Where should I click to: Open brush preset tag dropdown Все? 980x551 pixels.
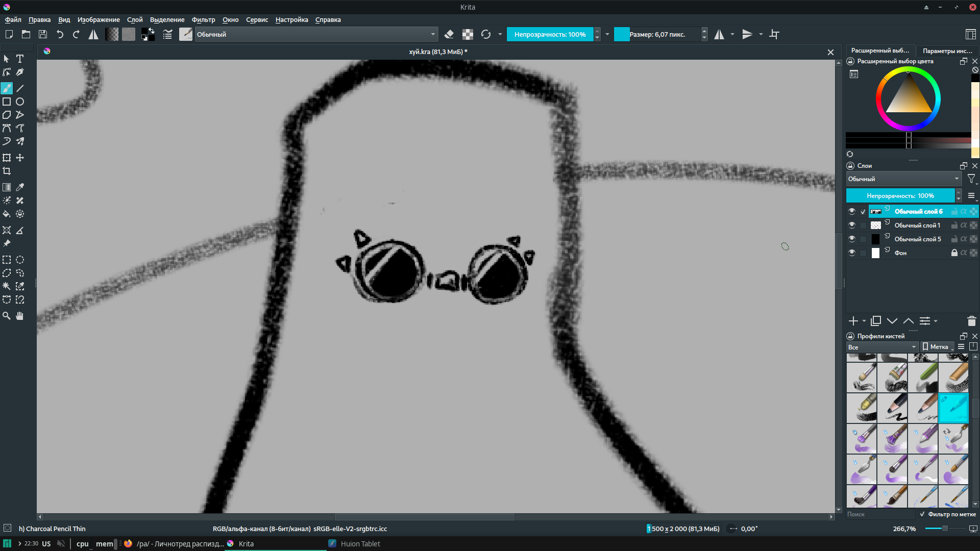coord(882,347)
